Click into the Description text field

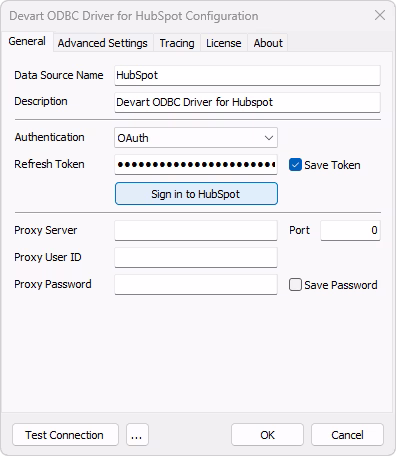[247, 102]
